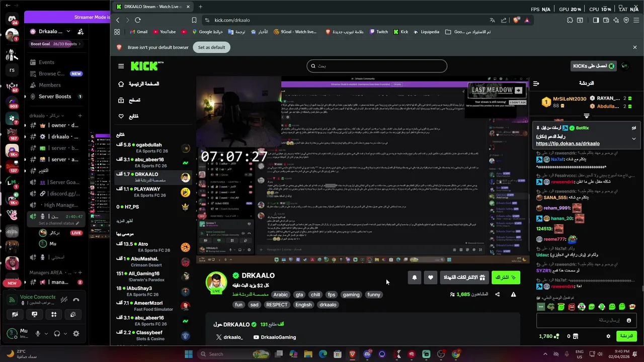
Task: Click the translate page icon in address bar
Action: point(492,20)
